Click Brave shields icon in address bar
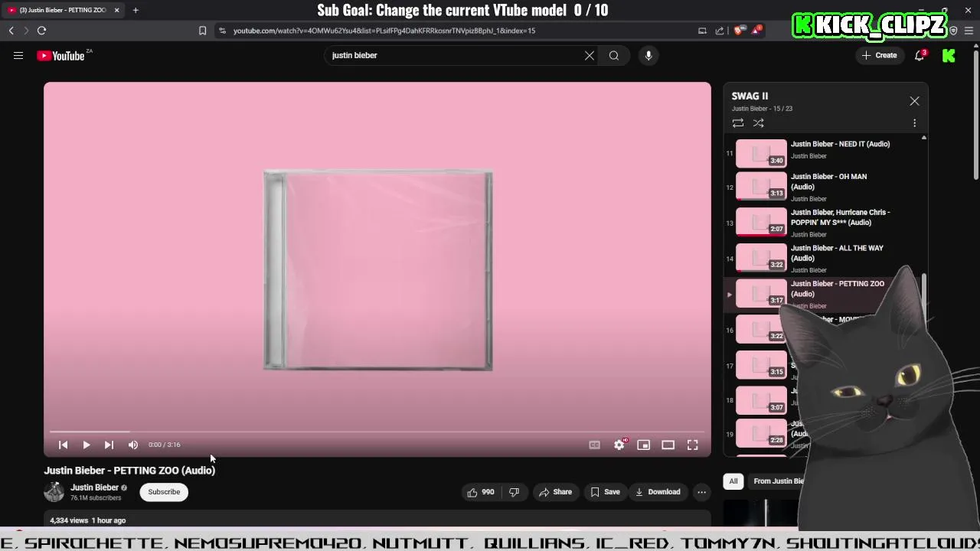The image size is (980, 551). click(x=738, y=31)
